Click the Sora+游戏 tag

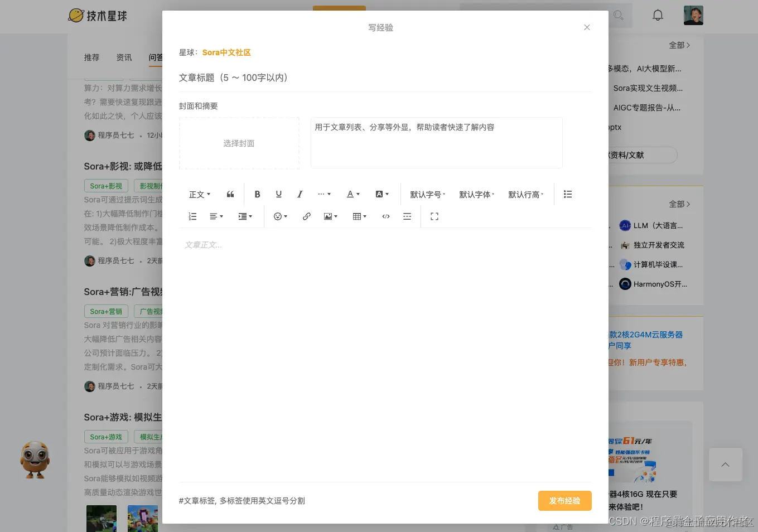point(106,437)
